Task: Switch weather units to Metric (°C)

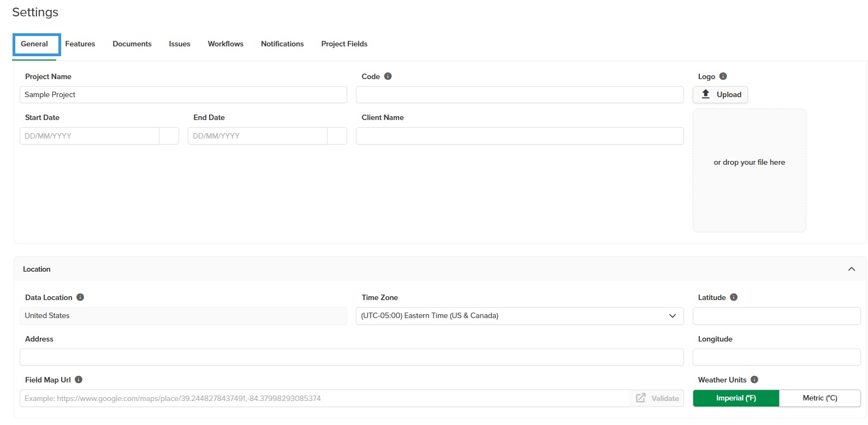Action: [820, 398]
